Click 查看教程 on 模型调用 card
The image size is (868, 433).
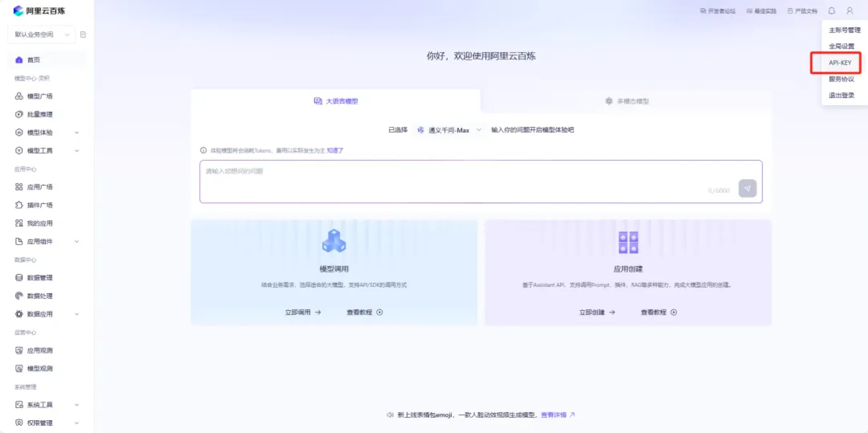tap(365, 312)
